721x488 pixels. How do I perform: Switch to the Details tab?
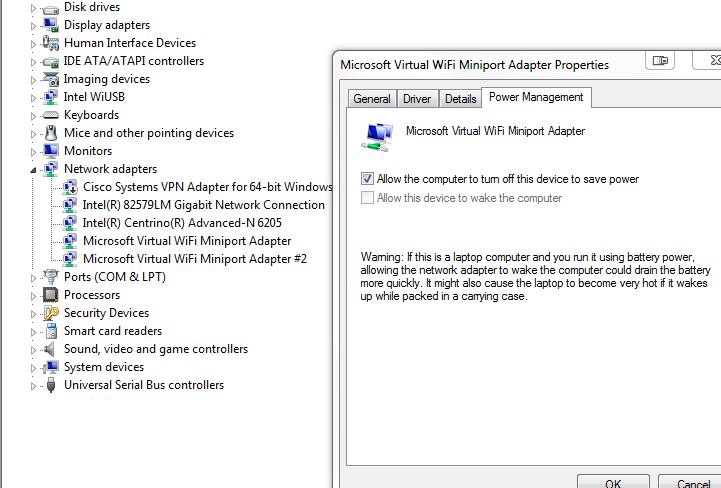click(460, 99)
